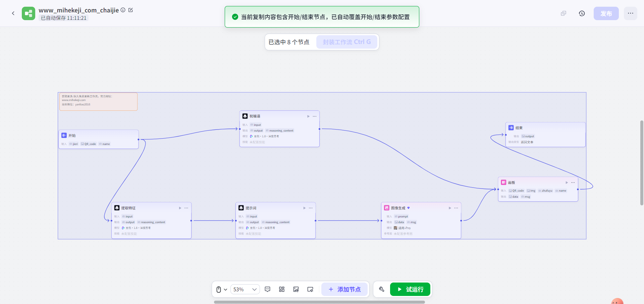The image size is (644, 304).
Task: Toggle the minimap view icon
Action: coord(310,289)
